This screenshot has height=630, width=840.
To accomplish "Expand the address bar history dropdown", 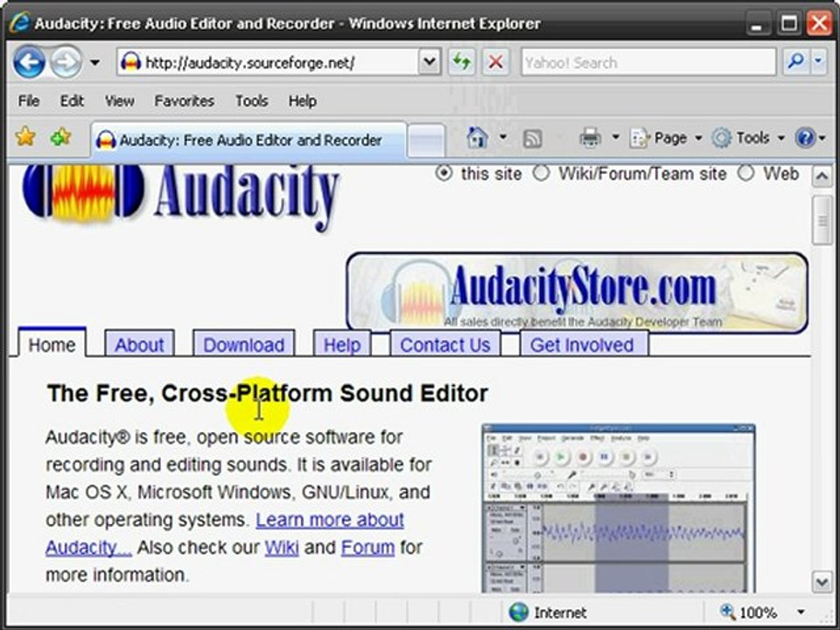I will click(429, 62).
